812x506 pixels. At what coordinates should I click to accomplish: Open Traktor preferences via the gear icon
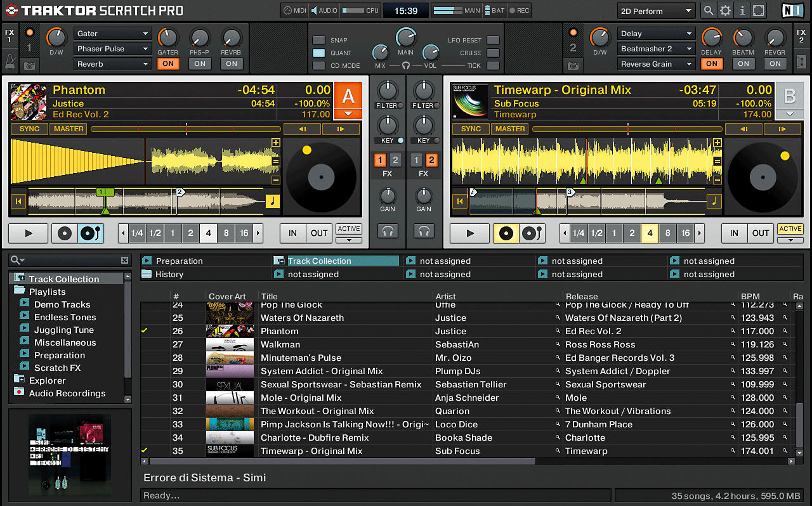724,11
